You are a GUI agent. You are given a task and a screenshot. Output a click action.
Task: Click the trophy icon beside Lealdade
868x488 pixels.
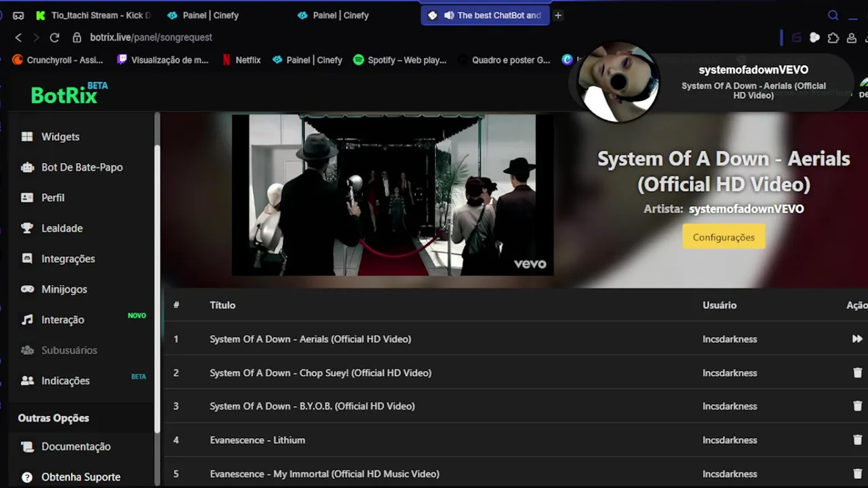(x=27, y=228)
